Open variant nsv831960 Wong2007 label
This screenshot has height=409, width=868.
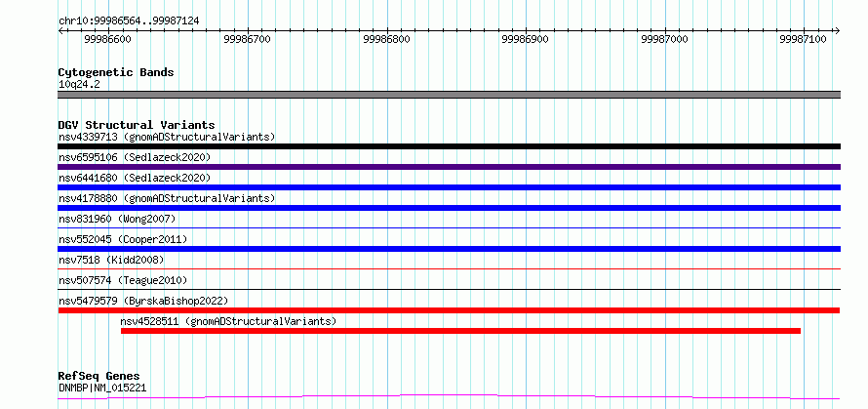(x=117, y=219)
